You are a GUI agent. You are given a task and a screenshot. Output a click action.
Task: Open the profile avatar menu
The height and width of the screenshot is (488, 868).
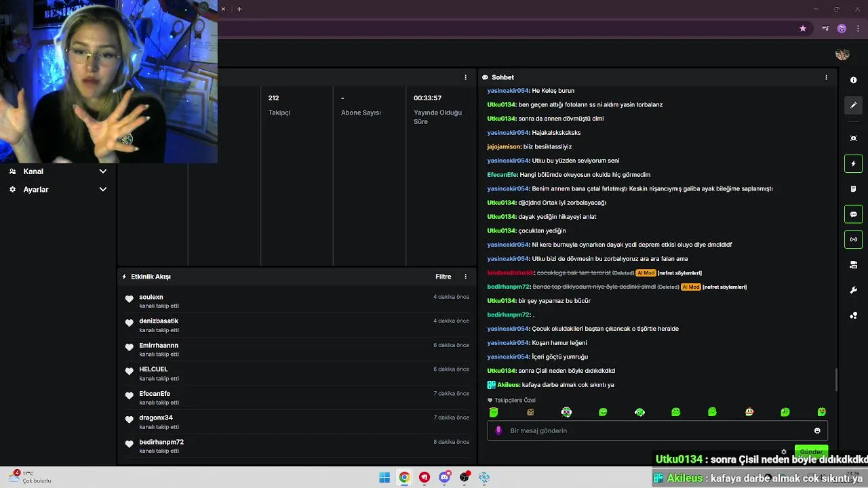click(842, 54)
